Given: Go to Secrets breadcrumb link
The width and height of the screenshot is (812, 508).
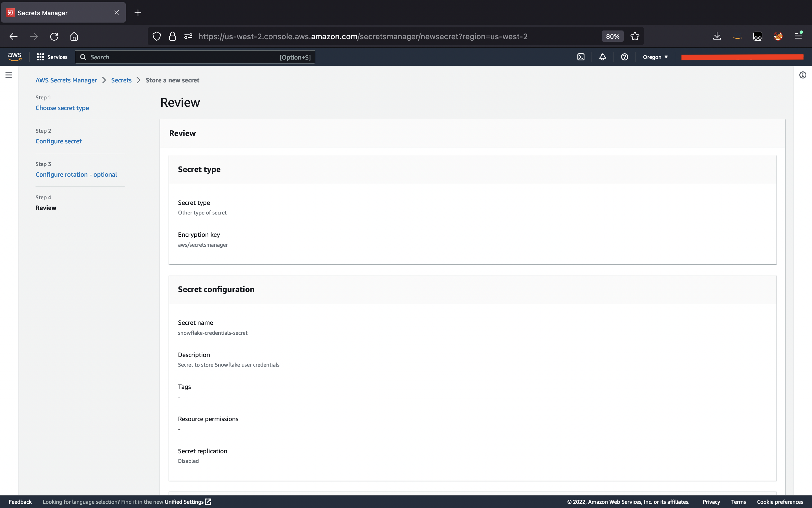Looking at the screenshot, I should pyautogui.click(x=121, y=80).
